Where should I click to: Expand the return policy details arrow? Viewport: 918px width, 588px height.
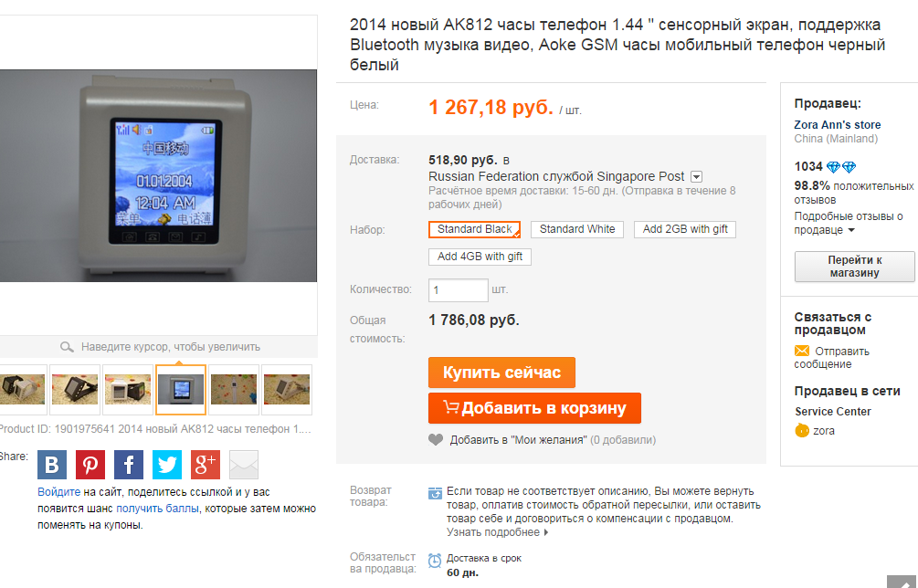coord(546,532)
